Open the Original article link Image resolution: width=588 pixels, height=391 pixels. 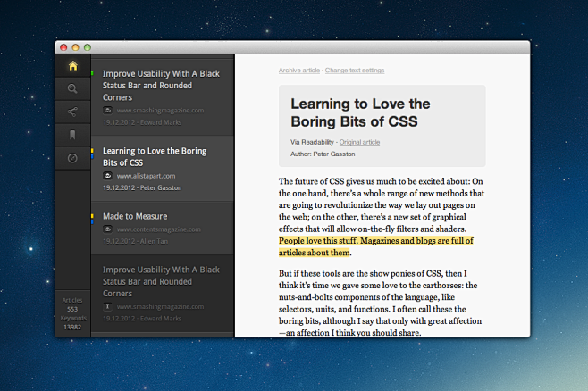coord(359,142)
